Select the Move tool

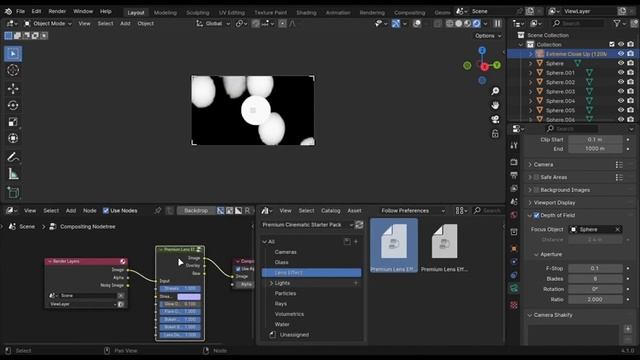coord(13,89)
